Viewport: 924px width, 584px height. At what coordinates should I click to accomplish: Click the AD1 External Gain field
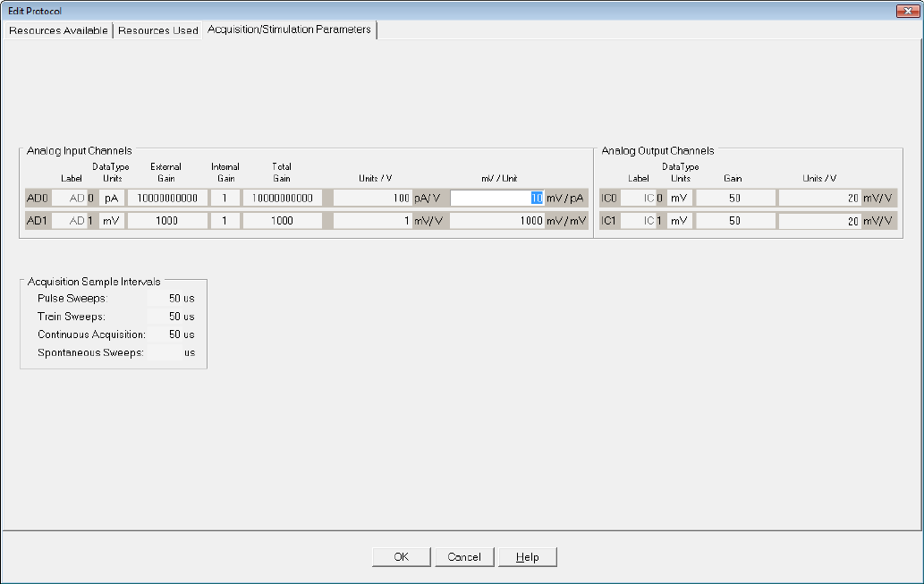click(166, 221)
